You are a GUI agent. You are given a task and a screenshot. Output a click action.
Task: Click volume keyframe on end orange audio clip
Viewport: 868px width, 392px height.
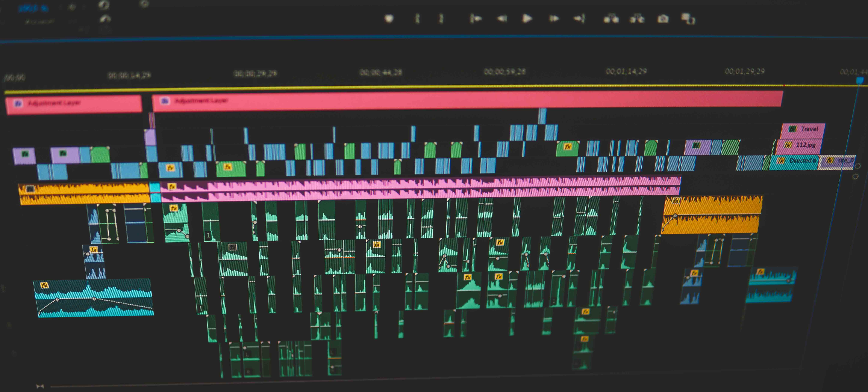675,215
